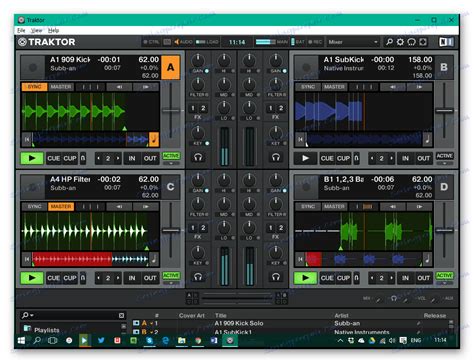
Task: Toggle loop ACTIVE on Deck C
Action: [x=171, y=276]
